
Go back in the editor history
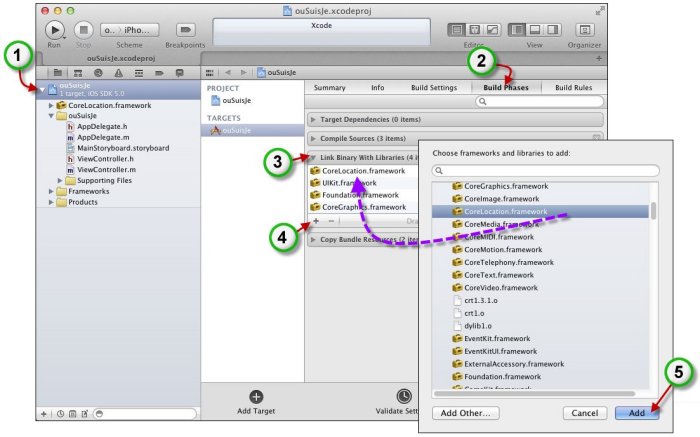tap(228, 73)
